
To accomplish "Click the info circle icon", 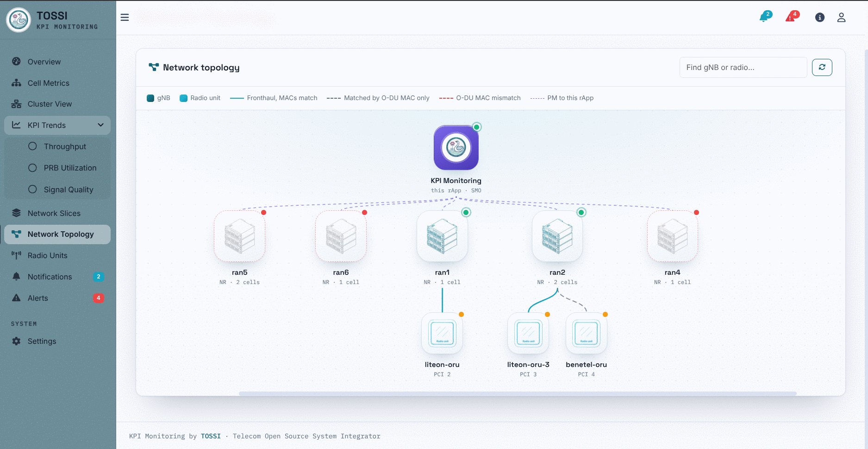I will [x=820, y=18].
